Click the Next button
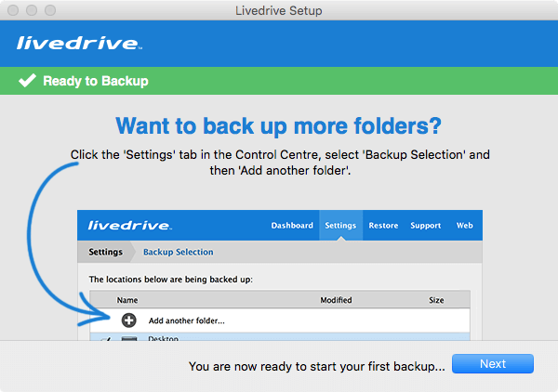 click(x=493, y=363)
